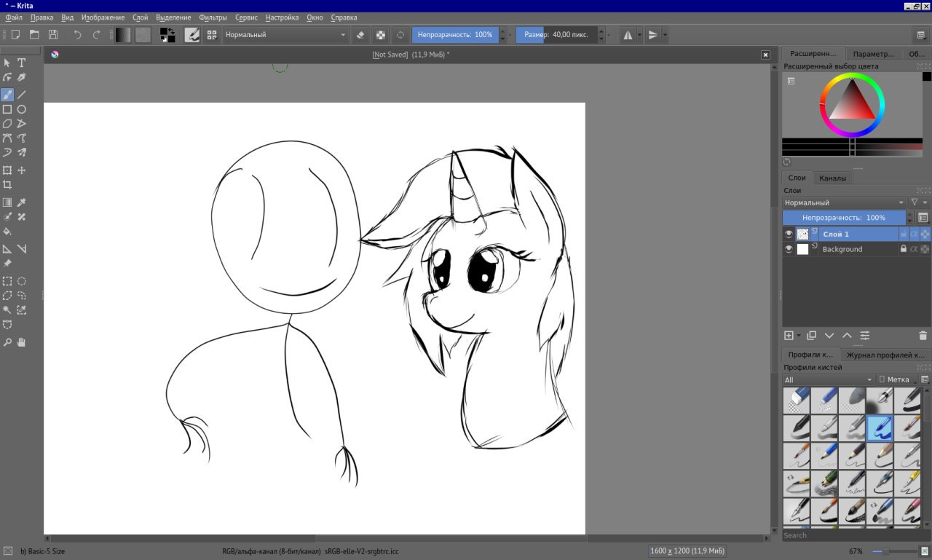The height and width of the screenshot is (560, 932).
Task: Select the Freehand Brush tool
Action: tap(7, 95)
